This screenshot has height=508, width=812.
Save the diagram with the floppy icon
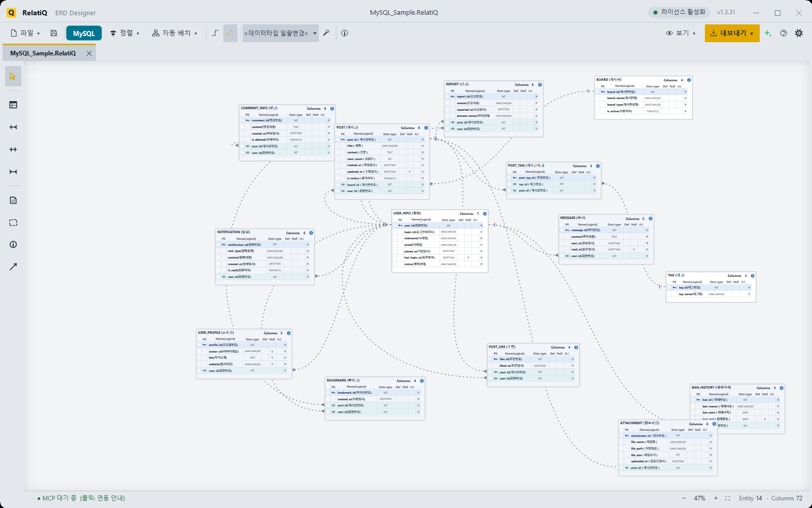54,33
